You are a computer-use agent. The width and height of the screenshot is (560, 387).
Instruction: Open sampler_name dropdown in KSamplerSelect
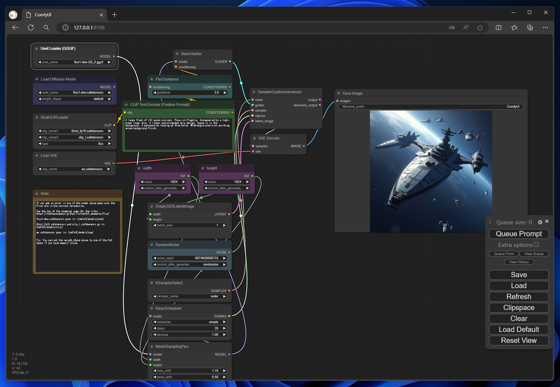pyautogui.click(x=190, y=296)
